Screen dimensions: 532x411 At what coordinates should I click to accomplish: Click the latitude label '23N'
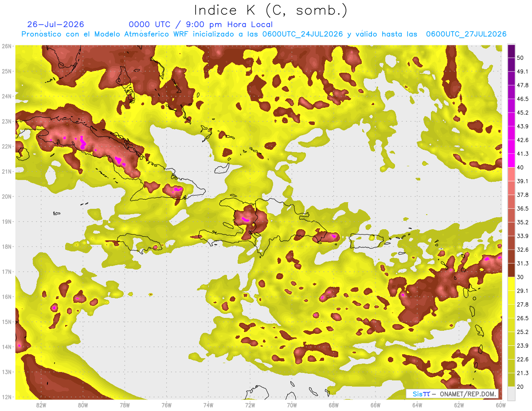7,121
